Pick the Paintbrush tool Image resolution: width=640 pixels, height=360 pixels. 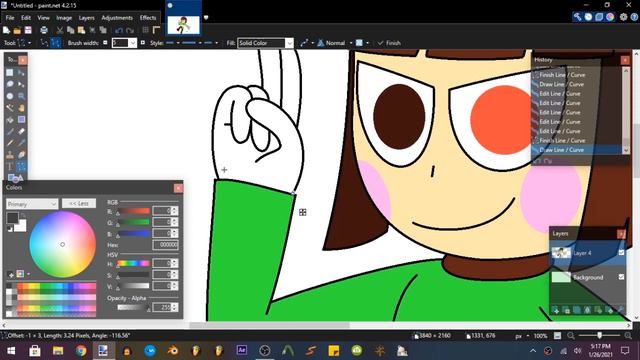coord(10,131)
